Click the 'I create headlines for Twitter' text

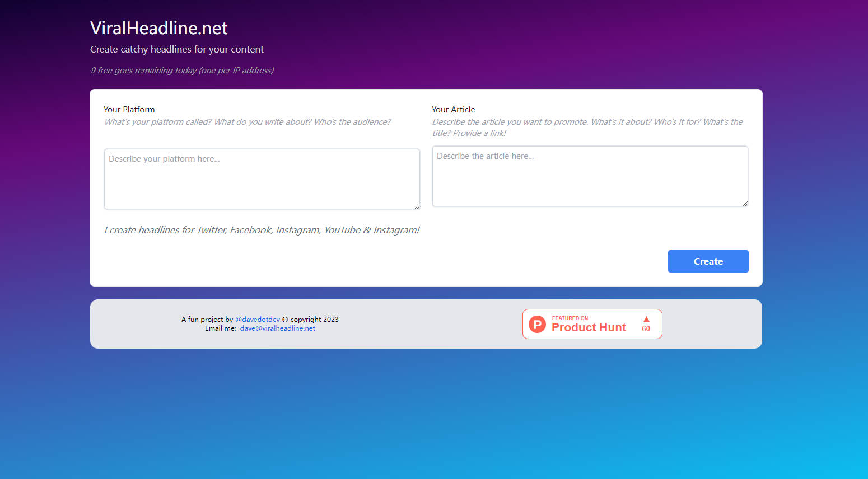click(x=262, y=230)
